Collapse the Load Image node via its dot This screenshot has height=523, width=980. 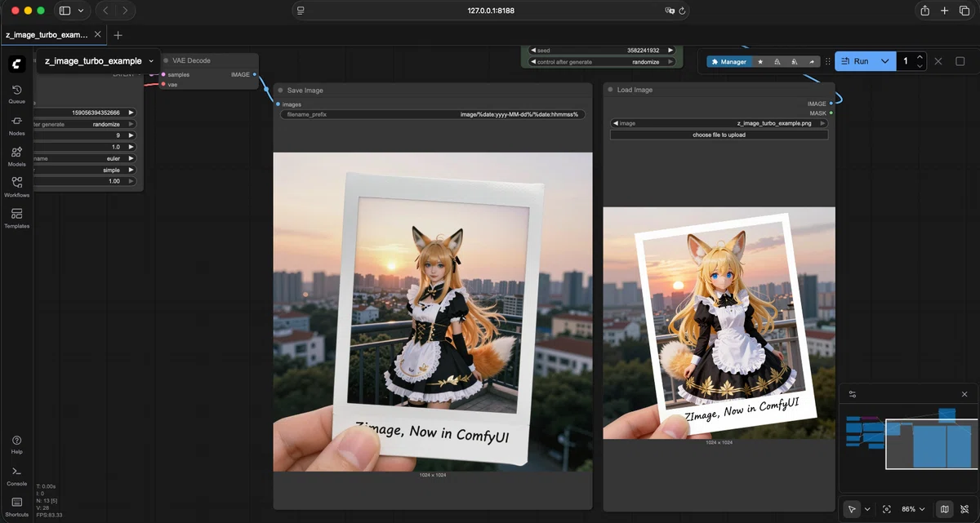pos(610,90)
